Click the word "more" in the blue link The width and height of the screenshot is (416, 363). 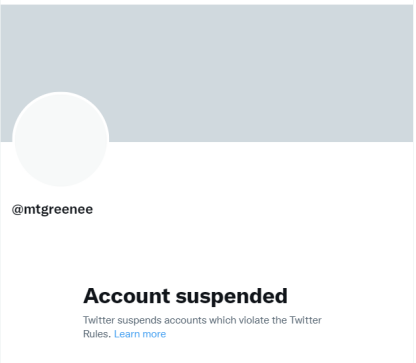154,334
